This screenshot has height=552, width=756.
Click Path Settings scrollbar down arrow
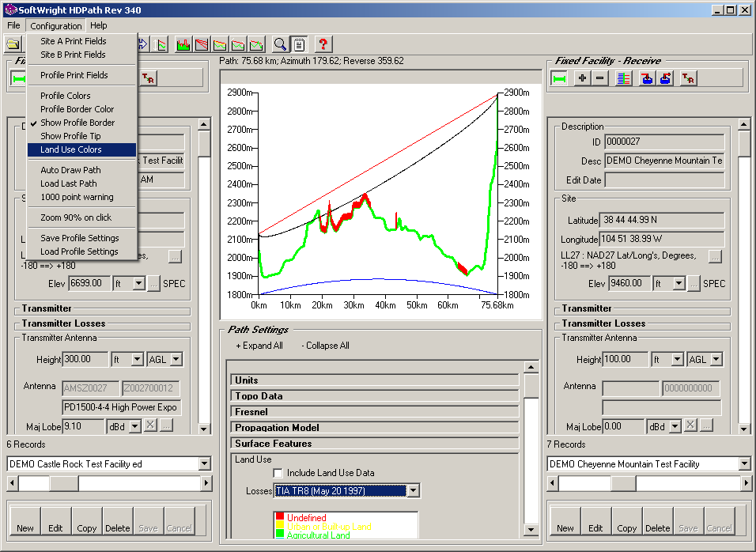531,531
